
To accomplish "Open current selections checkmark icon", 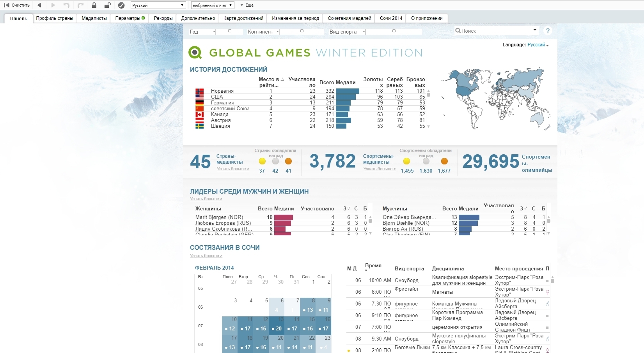I will point(121,5).
